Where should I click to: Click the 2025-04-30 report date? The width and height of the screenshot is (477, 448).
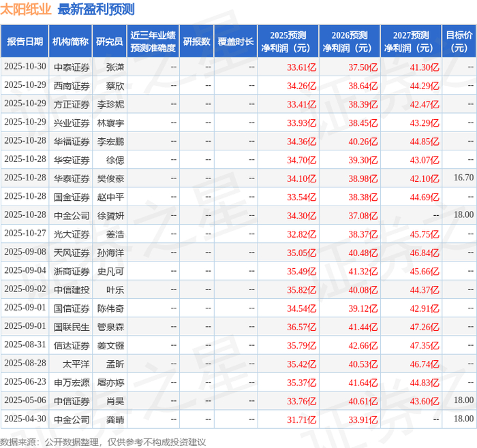click(x=25, y=419)
